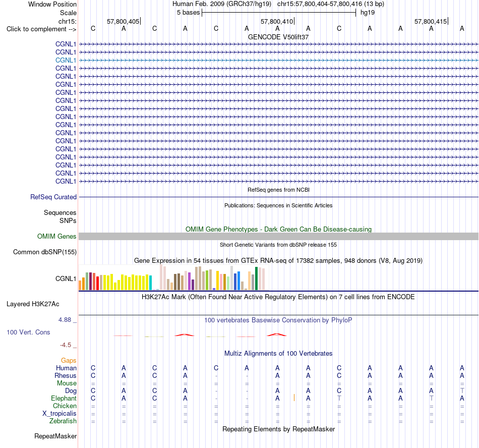Screen dimensions: 479x448
Task: Click the 'Scale' track label
Action: [68, 13]
